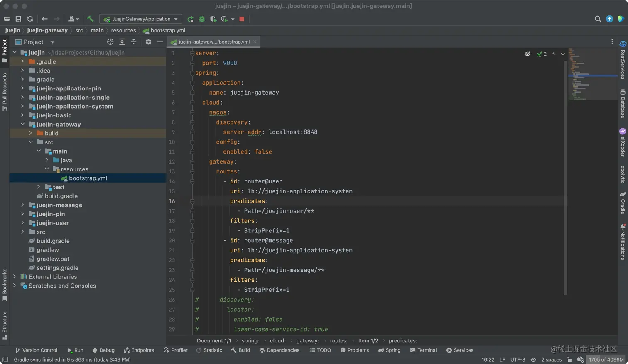Viewport: 628px width, 364px height.
Task: Open the profiler run dropdown arrow
Action: (233, 19)
